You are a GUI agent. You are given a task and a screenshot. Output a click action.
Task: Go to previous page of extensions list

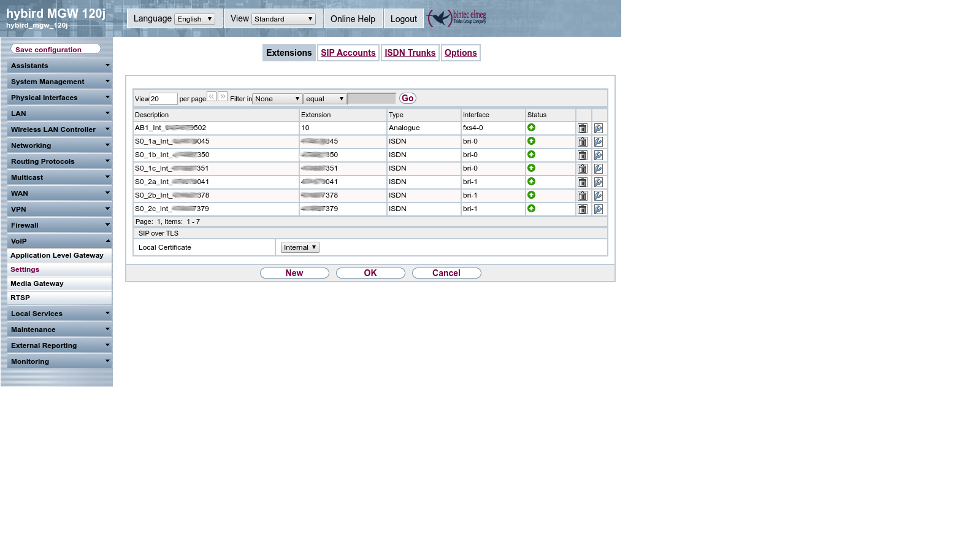pos(212,96)
